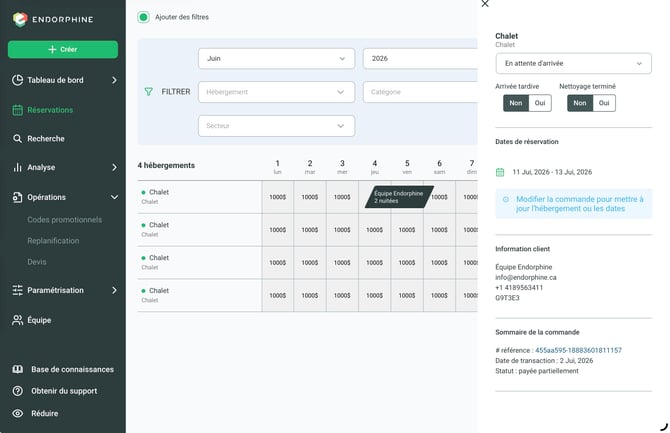The image size is (670, 433).
Task: Click the Équipe Endorphine reservation block
Action: [x=399, y=197]
